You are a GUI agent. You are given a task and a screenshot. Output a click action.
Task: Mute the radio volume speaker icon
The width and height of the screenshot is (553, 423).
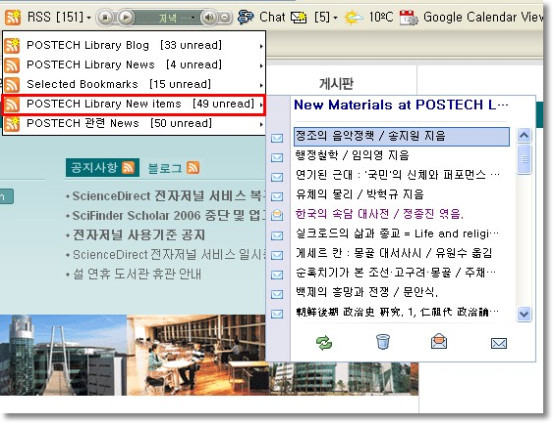(x=209, y=17)
